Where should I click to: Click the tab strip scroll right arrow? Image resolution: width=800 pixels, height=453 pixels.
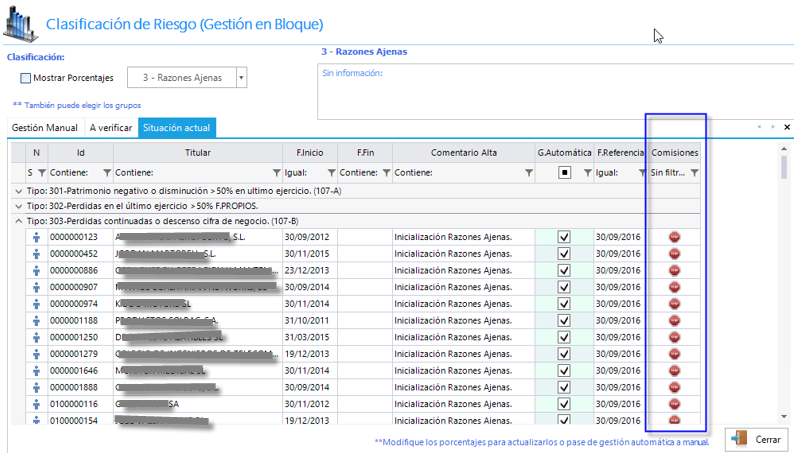pyautogui.click(x=773, y=127)
